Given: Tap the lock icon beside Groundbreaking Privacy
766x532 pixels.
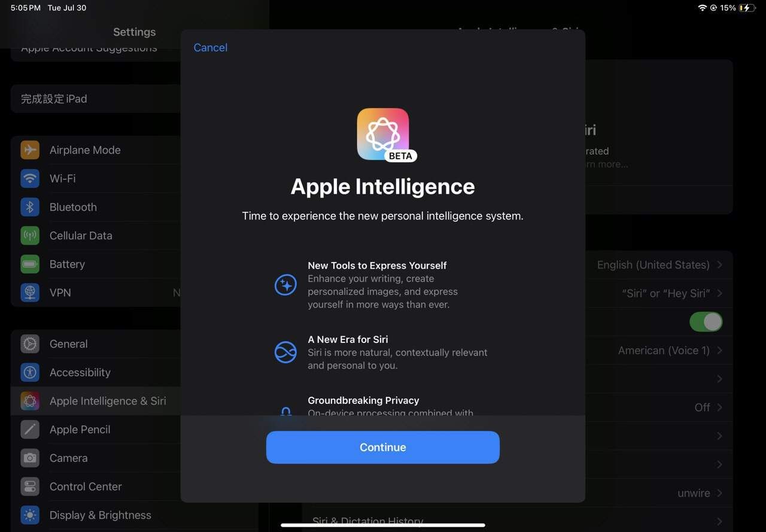Looking at the screenshot, I should tap(286, 411).
